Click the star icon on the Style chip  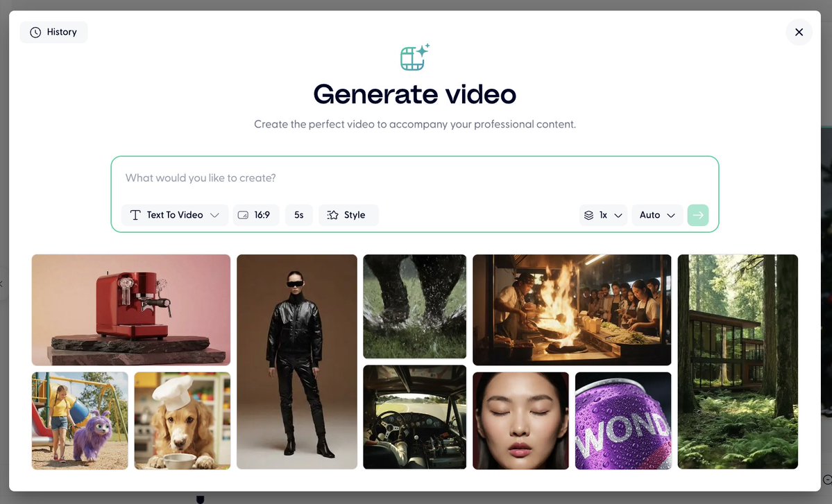pos(332,215)
